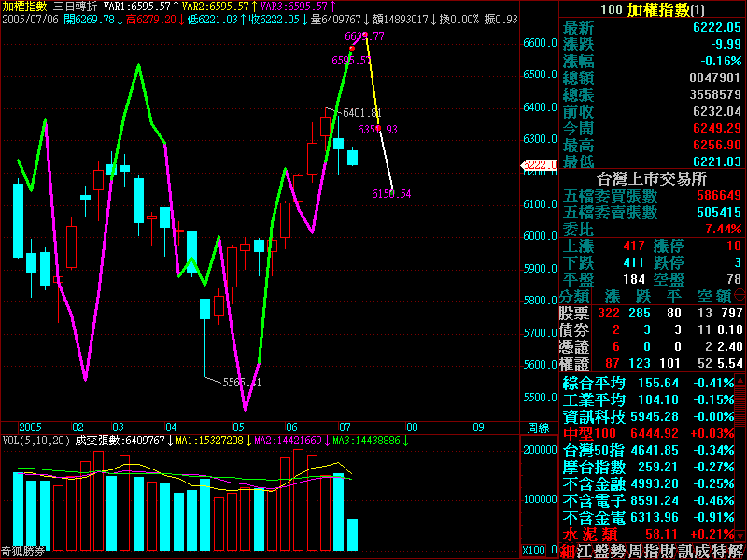Click the 三日轉折 indicator name
This screenshot has height=560, width=747.
pos(76,7)
